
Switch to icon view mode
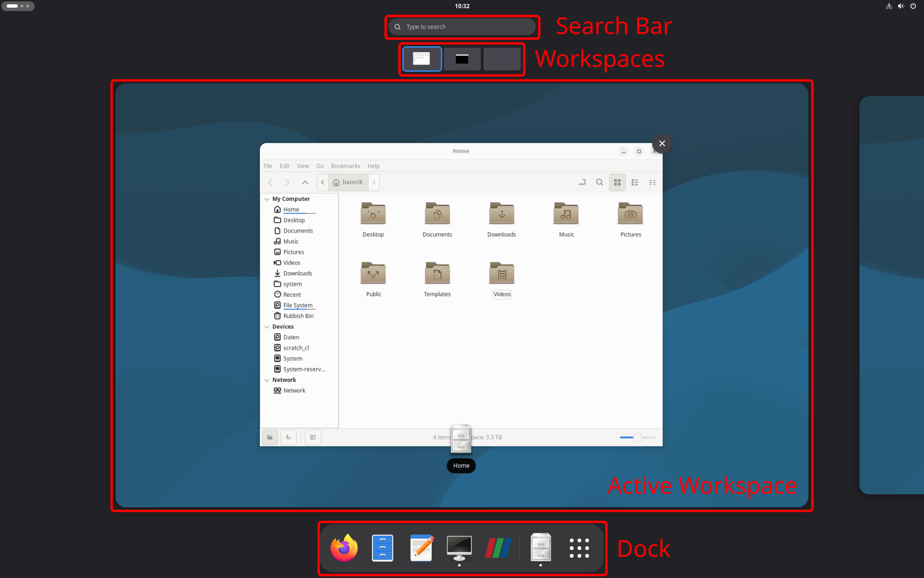(617, 183)
